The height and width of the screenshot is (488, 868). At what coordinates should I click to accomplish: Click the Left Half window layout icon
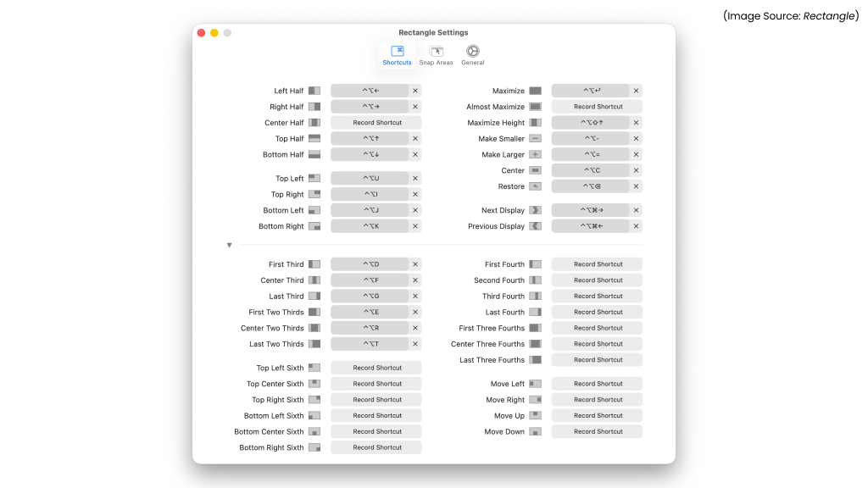coord(314,91)
